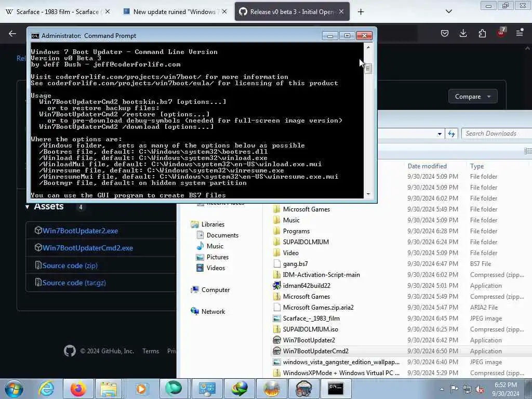Viewport: 532px width, 399px height.
Task: Select Computer in navigation pane
Action: [x=216, y=290]
